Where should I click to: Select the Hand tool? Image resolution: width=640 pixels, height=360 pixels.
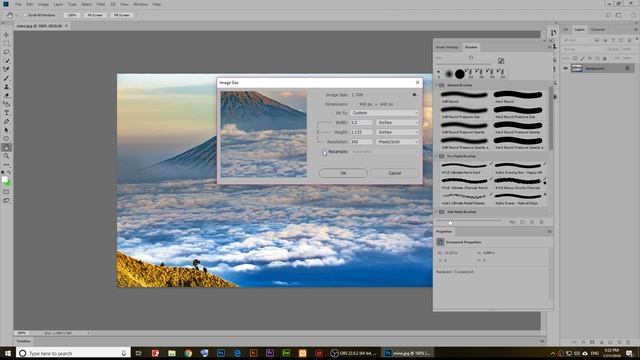tap(6, 147)
